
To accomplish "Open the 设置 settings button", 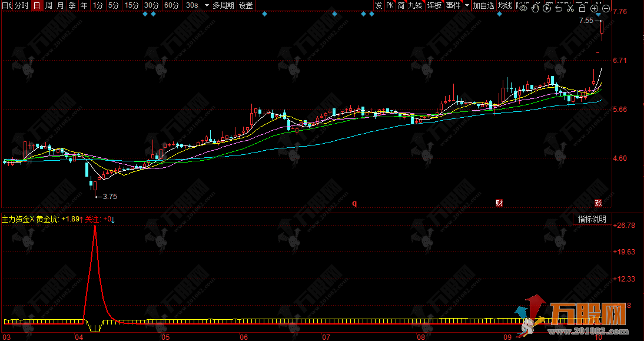I will 246,5.
